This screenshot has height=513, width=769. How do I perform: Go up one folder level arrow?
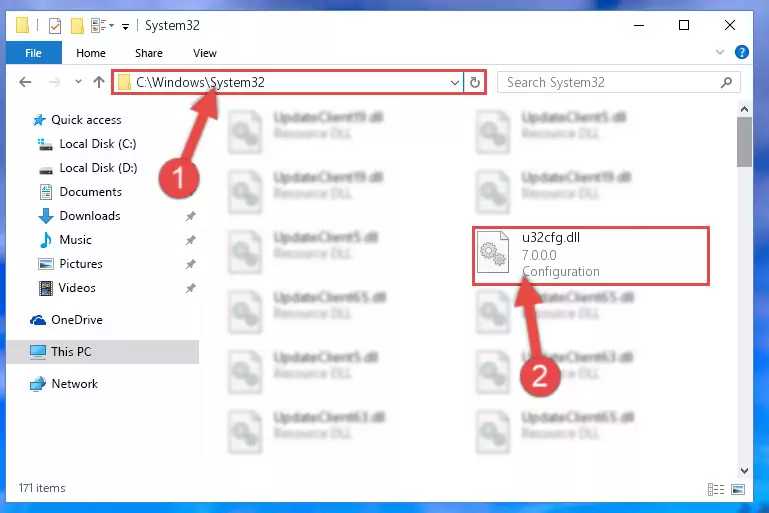(99, 82)
